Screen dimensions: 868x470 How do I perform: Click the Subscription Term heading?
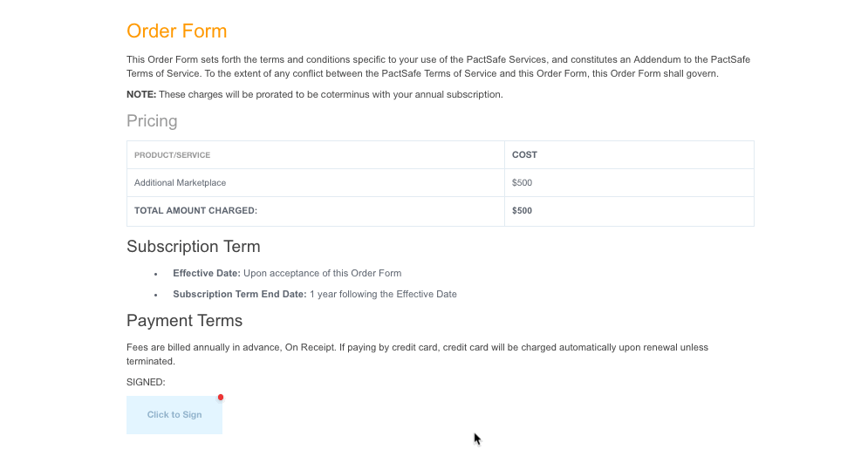pos(193,247)
